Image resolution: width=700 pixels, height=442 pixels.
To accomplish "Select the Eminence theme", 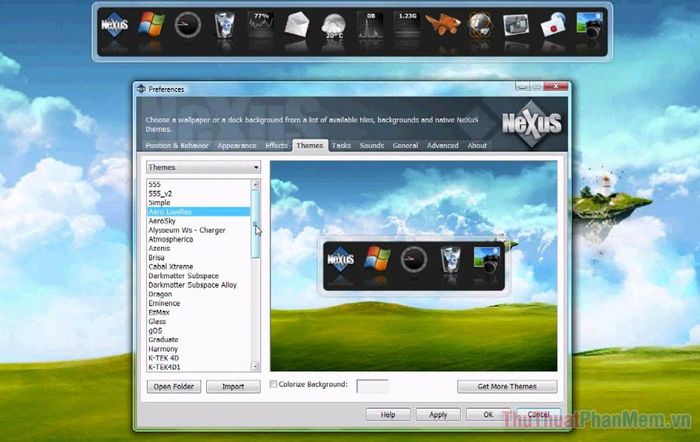I will coord(198,303).
